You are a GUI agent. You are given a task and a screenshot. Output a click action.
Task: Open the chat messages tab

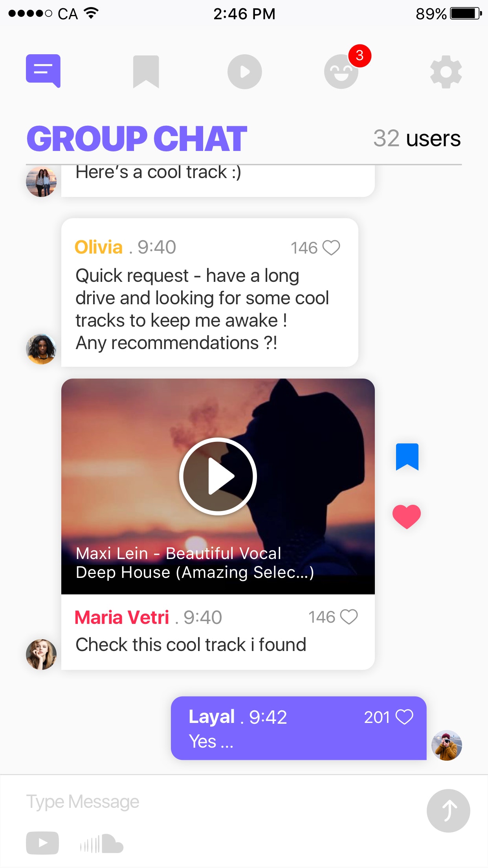(x=43, y=71)
